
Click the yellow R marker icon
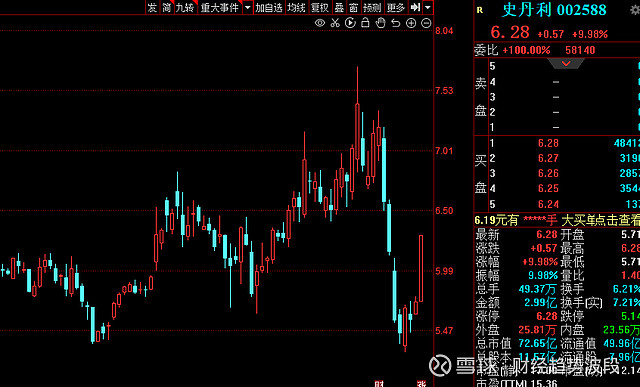click(x=480, y=10)
